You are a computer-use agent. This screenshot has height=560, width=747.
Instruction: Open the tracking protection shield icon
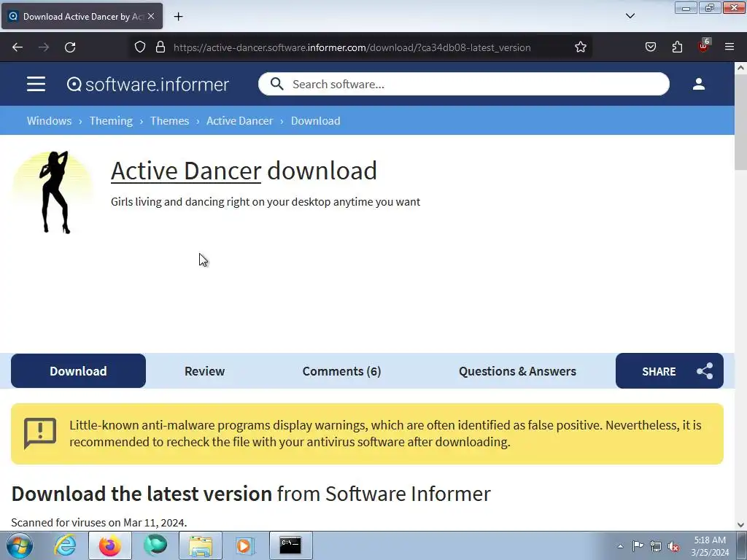(139, 47)
